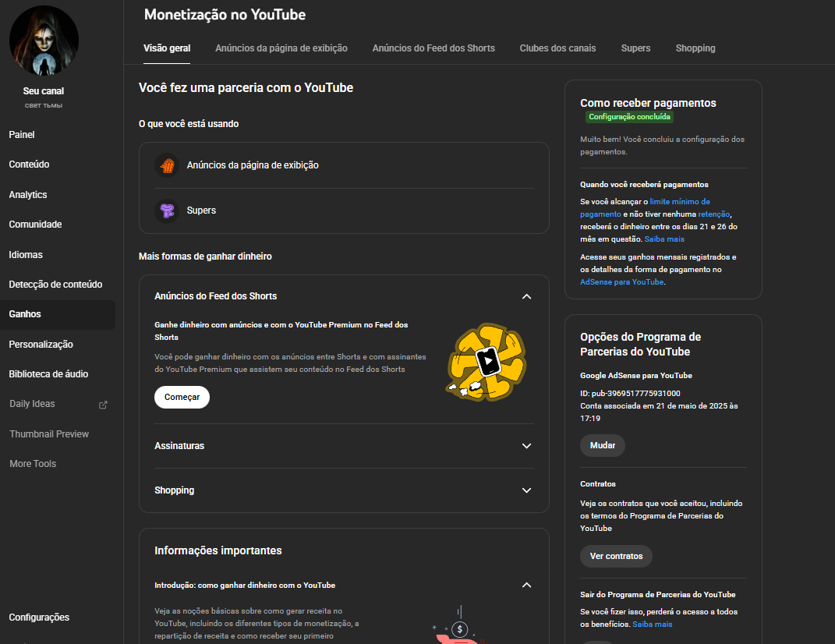Follow the AdSense para YouTube link

[622, 282]
